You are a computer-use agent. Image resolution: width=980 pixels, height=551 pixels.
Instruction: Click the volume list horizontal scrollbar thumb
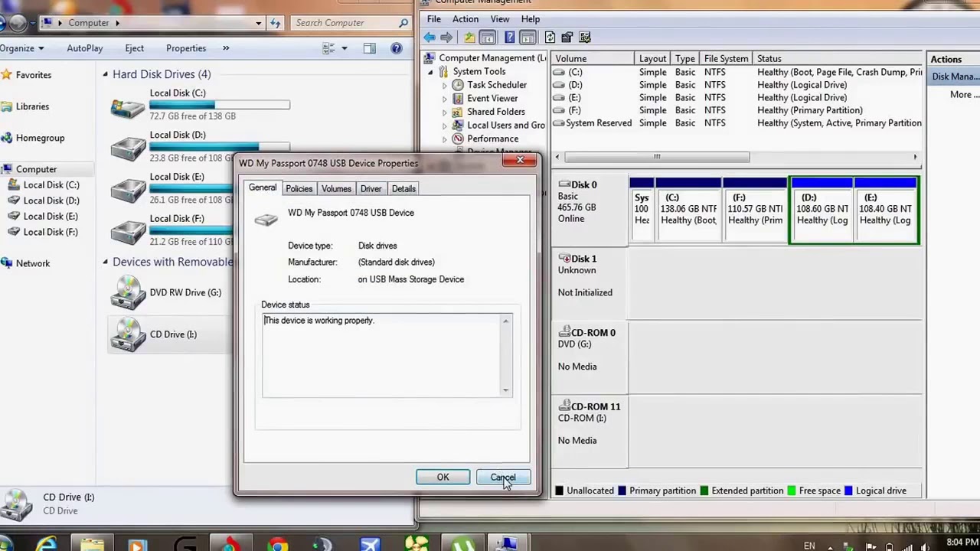click(656, 157)
